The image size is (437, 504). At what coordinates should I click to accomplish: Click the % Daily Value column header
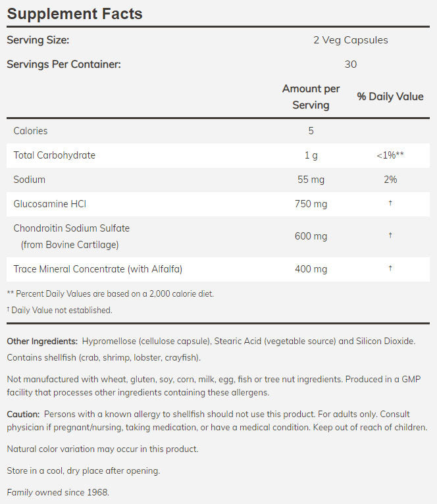tap(390, 97)
